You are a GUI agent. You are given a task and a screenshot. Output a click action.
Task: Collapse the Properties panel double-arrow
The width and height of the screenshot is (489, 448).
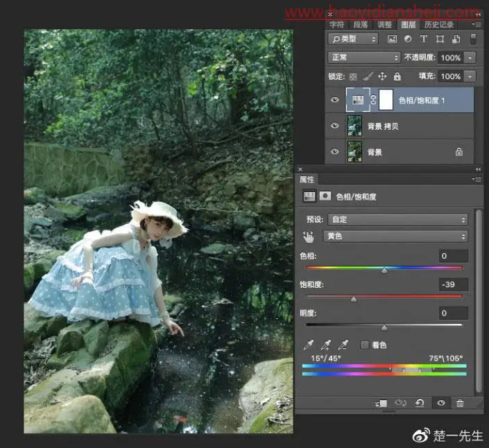click(x=478, y=169)
